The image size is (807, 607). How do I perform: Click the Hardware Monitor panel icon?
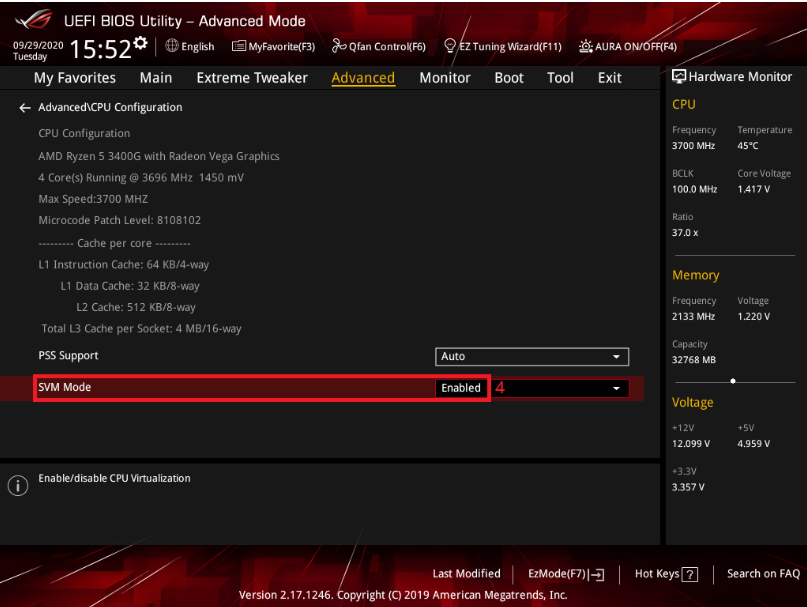coord(681,76)
